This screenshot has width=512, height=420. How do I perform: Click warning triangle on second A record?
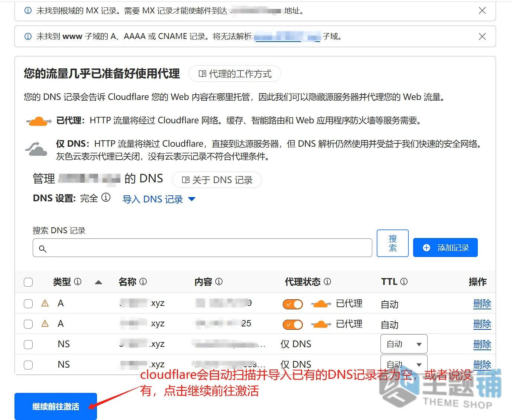coord(45,324)
